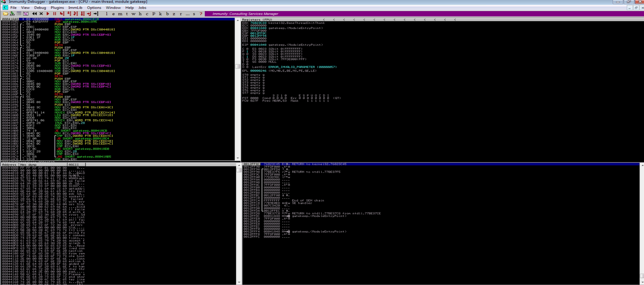The height and width of the screenshot is (285, 644).
Task: Show breakpoints window with 'b' button
Action: 167,14
